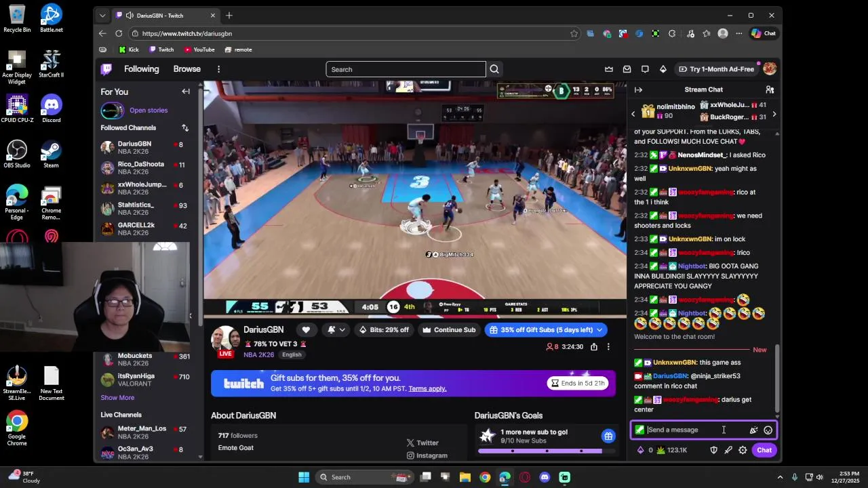Image resolution: width=868 pixels, height=488 pixels.
Task: Open the Kick bookmark
Action: [129, 49]
